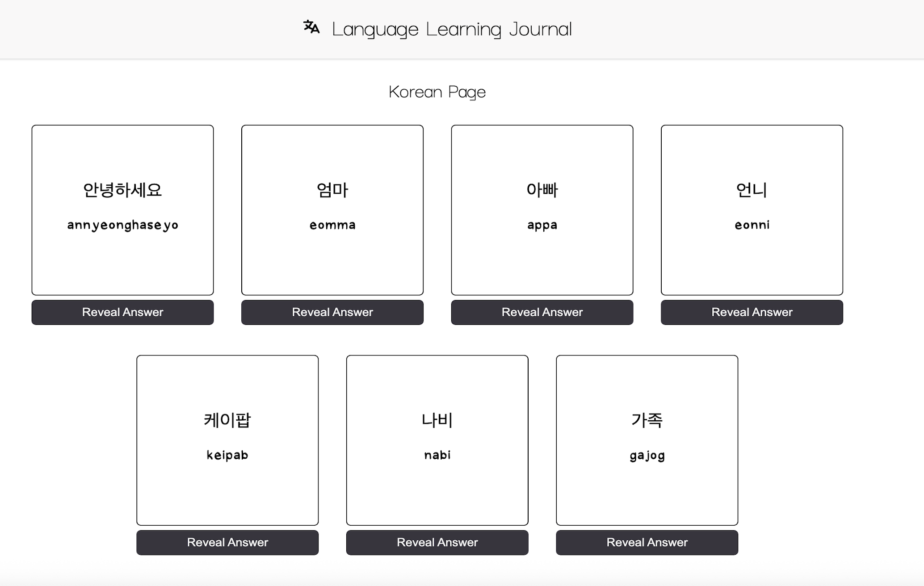The image size is (924, 586).
Task: Click the eomma flashcard
Action: (x=332, y=210)
